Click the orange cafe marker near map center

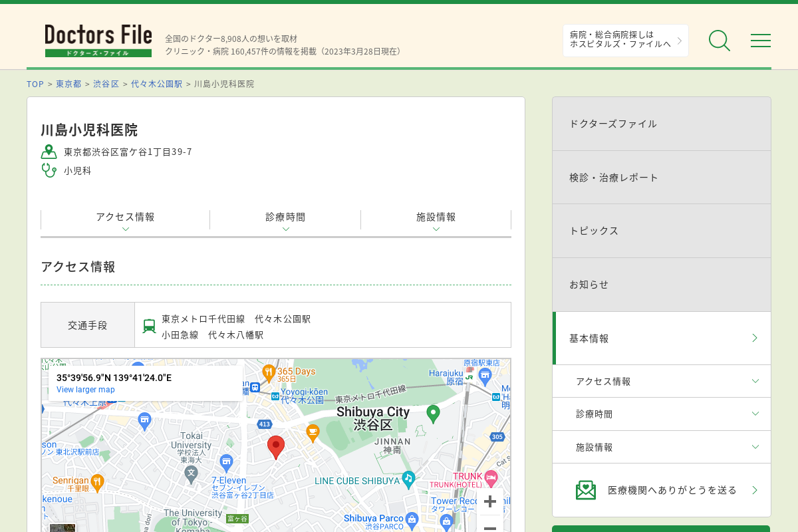313,433
